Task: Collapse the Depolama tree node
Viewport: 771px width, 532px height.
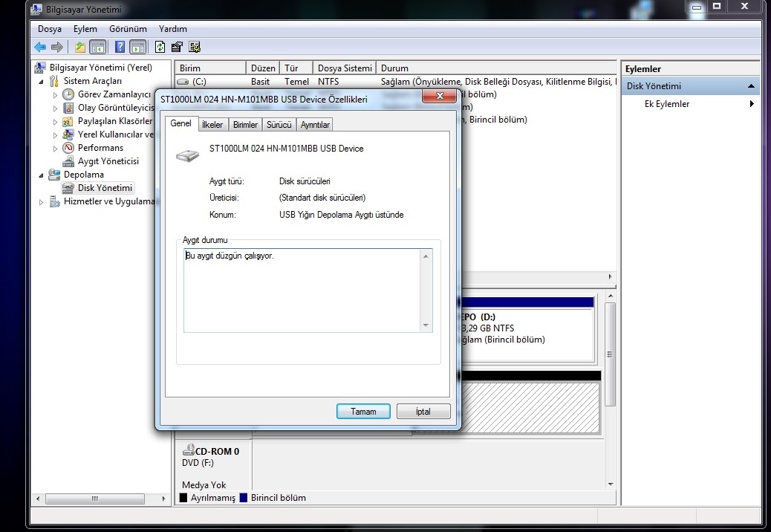Action: pyautogui.click(x=41, y=175)
